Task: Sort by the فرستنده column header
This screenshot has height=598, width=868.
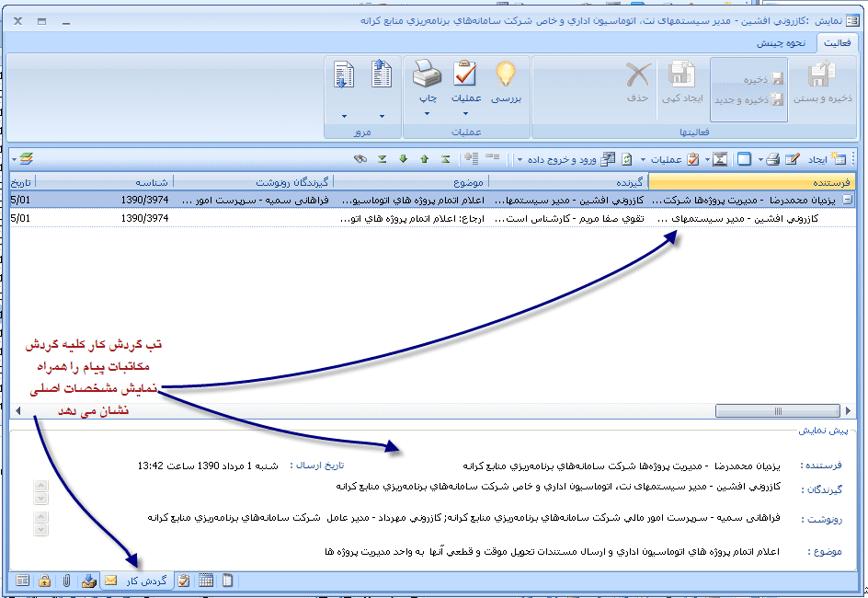Action: click(x=752, y=181)
